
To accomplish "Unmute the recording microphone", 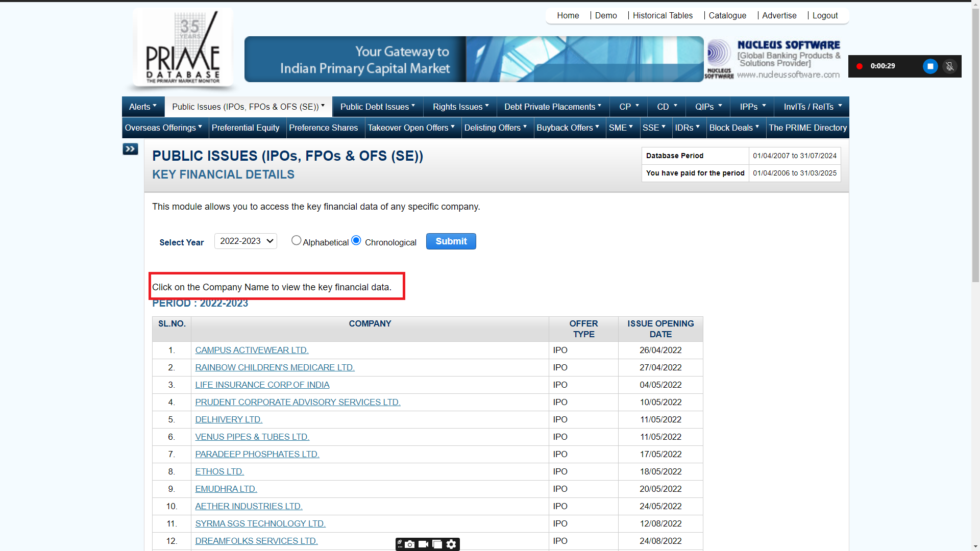I will [x=949, y=66].
